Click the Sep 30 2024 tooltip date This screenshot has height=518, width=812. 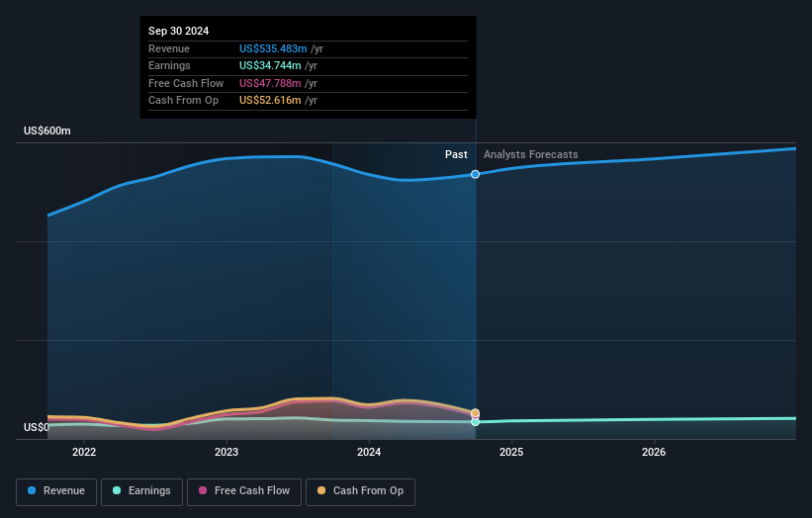click(x=179, y=31)
